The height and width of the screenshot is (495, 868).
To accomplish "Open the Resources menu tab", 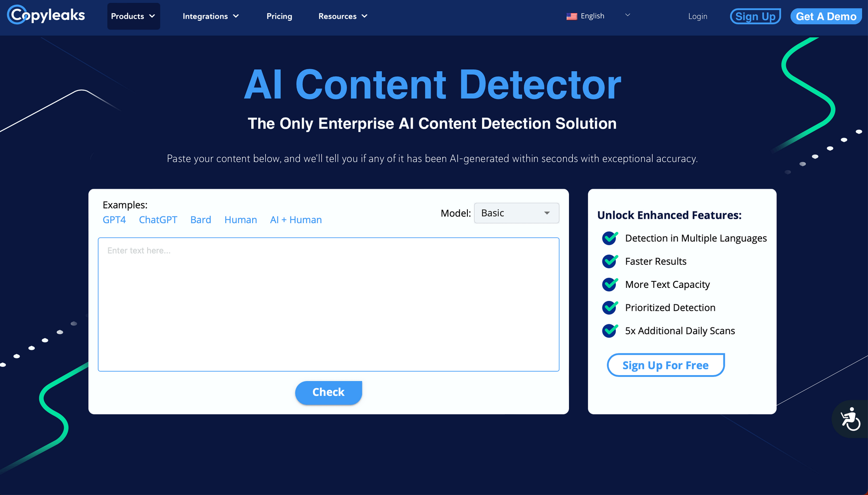I will [343, 16].
